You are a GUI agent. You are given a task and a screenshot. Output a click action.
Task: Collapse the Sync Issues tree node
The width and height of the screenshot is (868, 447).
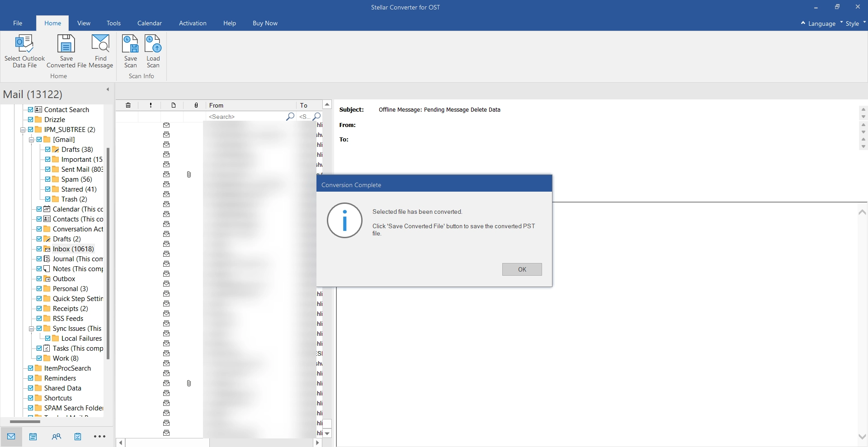click(31, 329)
